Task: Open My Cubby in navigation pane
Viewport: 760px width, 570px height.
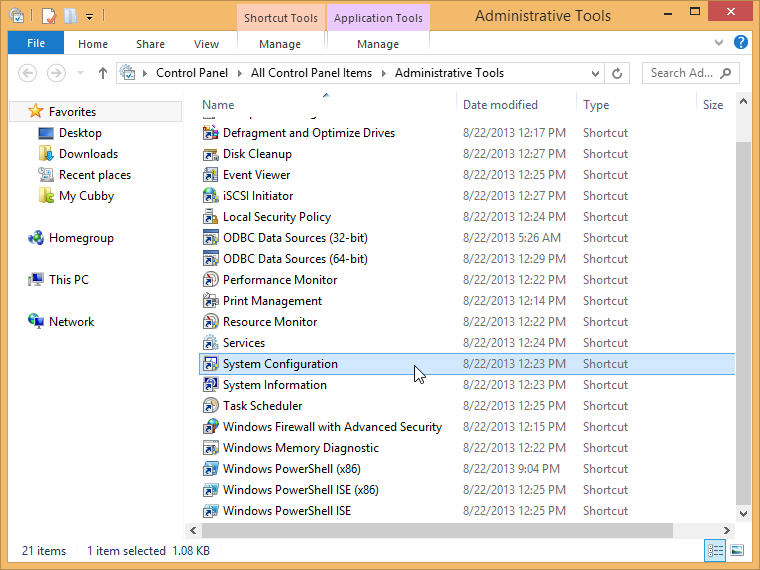Action: tap(86, 196)
